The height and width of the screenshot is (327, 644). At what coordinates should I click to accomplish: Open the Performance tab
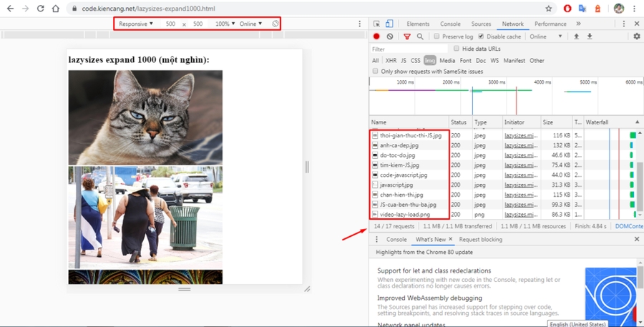point(550,24)
